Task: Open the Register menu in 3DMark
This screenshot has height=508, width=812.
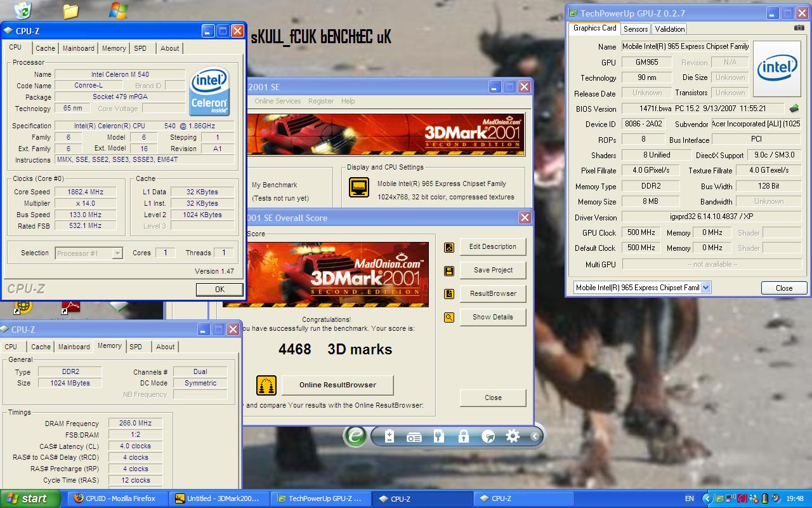Action: pyautogui.click(x=321, y=101)
